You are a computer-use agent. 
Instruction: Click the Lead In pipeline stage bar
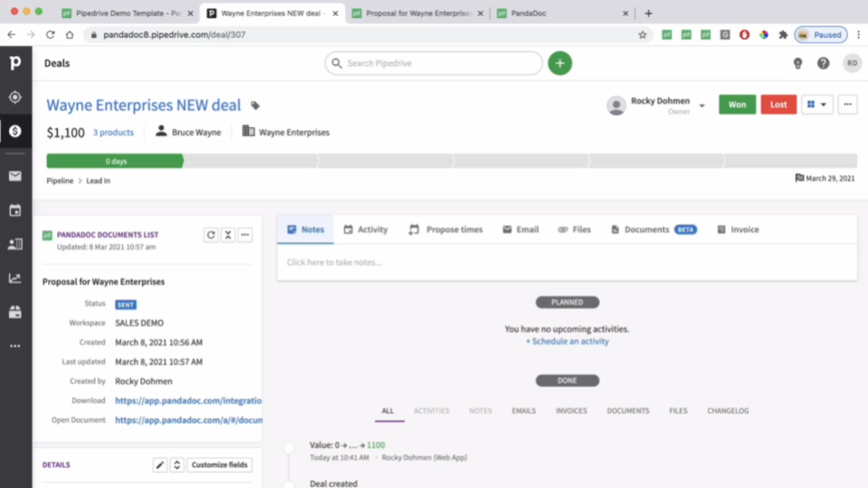(x=115, y=161)
